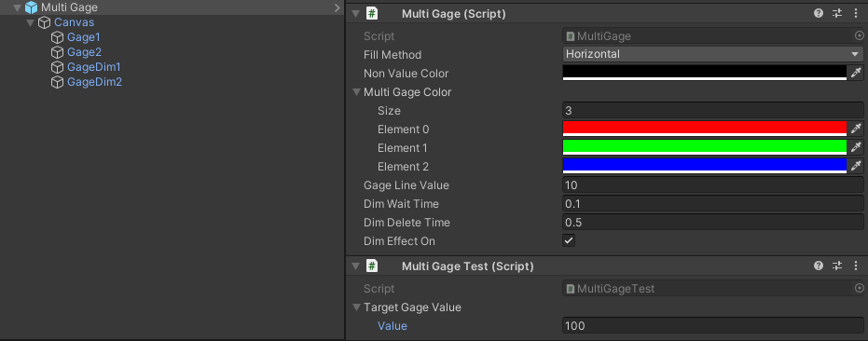Open the Multi Gage prefab arrow

[338, 7]
